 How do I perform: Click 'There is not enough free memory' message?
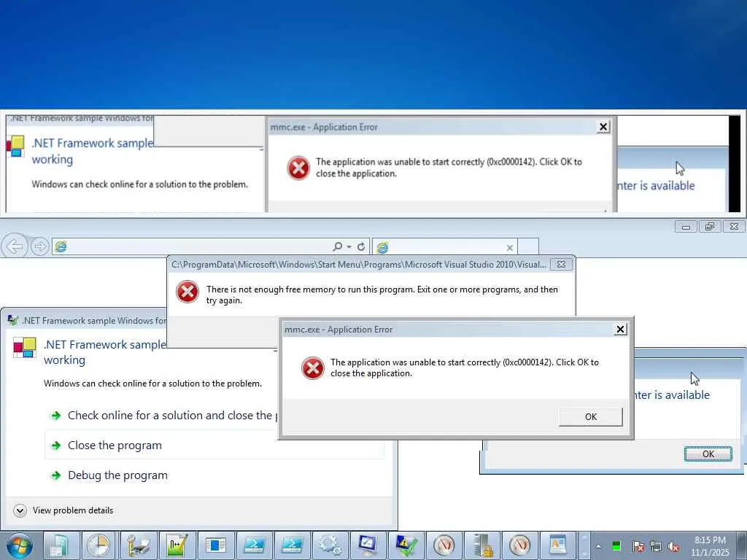tap(382, 295)
